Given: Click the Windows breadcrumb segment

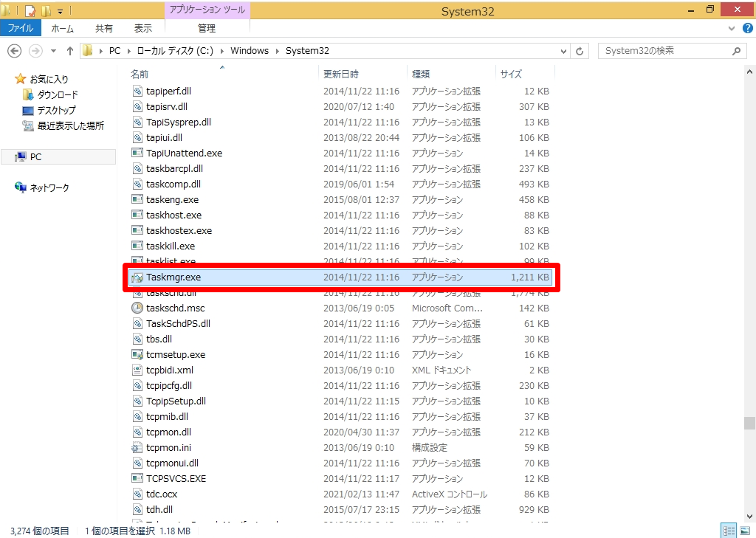Looking at the screenshot, I should click(x=250, y=51).
